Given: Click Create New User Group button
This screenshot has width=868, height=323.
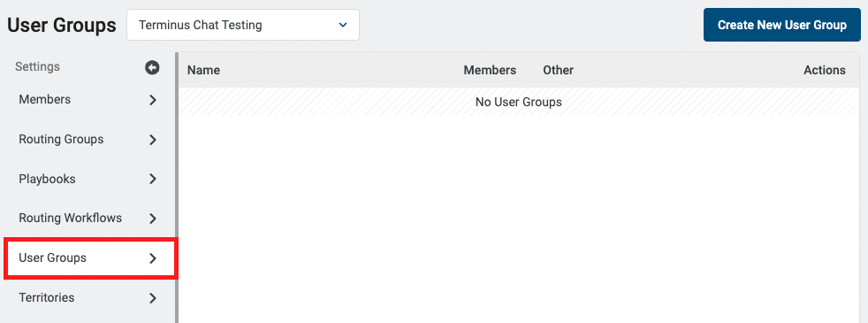Looking at the screenshot, I should [x=781, y=25].
